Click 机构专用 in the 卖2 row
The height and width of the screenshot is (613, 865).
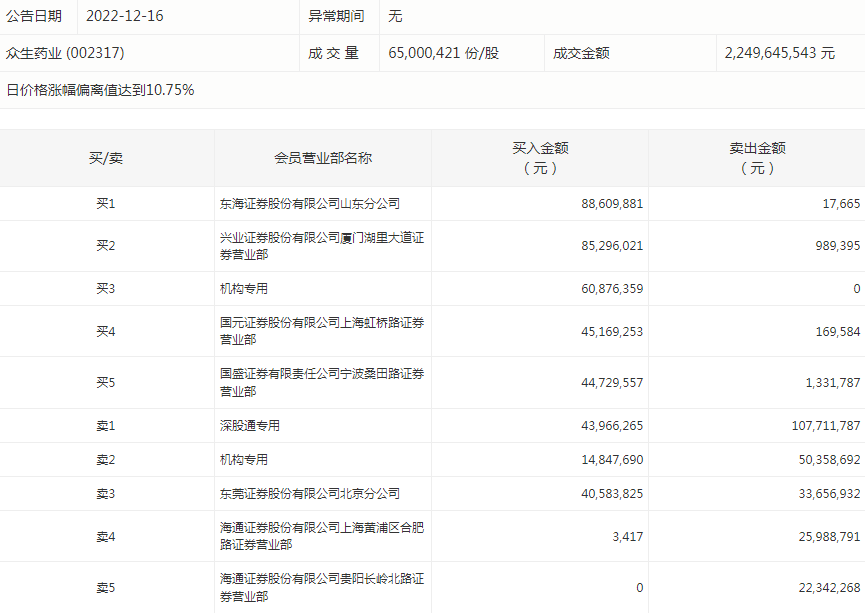pyautogui.click(x=244, y=460)
